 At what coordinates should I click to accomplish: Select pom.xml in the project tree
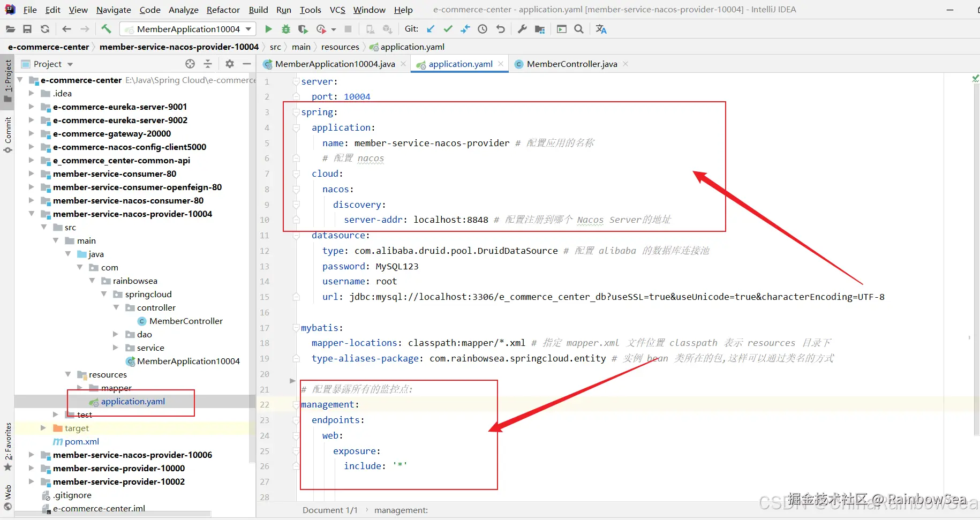coord(81,442)
